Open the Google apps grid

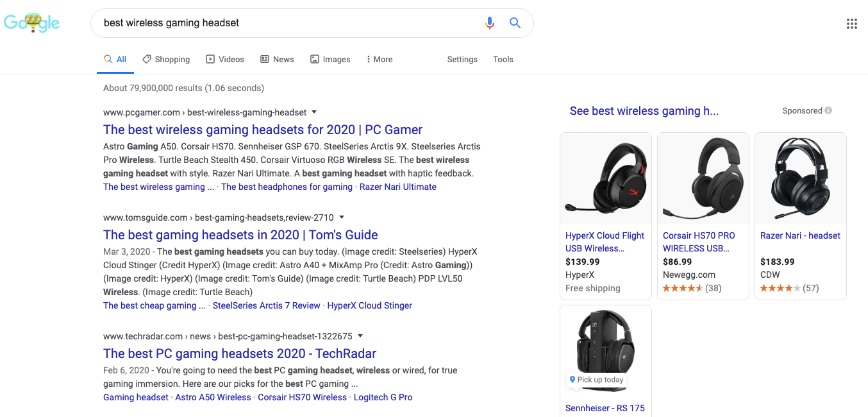point(852,24)
